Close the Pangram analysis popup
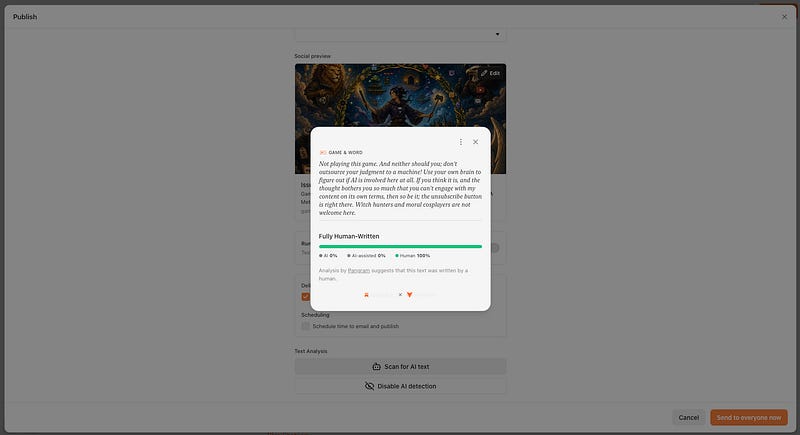Viewport: 800px width, 435px height. 476,142
